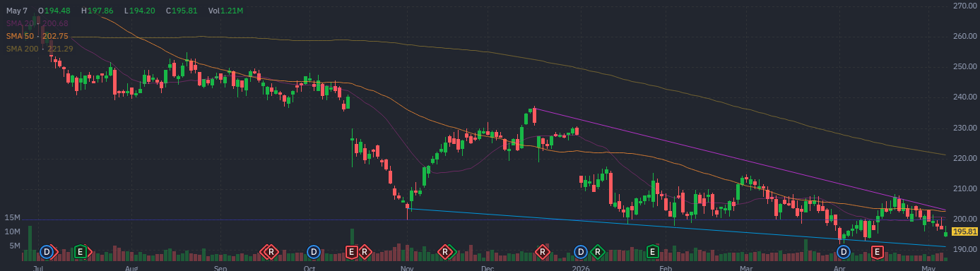Click the 250.00 price axis label
The image size is (980, 271).
click(964, 66)
